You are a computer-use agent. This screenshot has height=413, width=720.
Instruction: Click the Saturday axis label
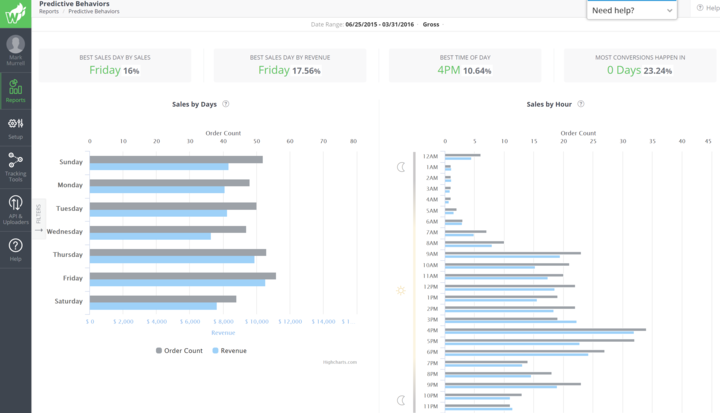(68, 301)
